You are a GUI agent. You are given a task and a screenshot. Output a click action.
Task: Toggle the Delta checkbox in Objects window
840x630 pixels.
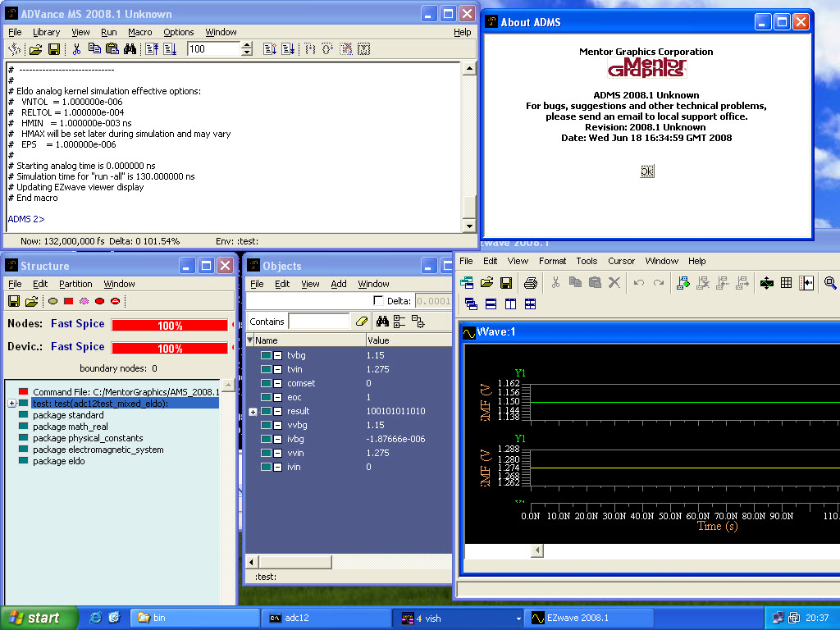click(378, 300)
